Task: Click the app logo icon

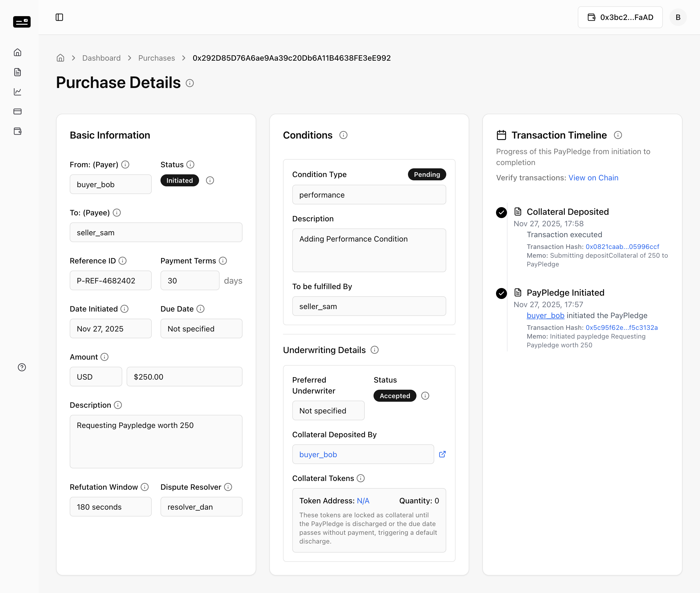Action: coord(22,22)
